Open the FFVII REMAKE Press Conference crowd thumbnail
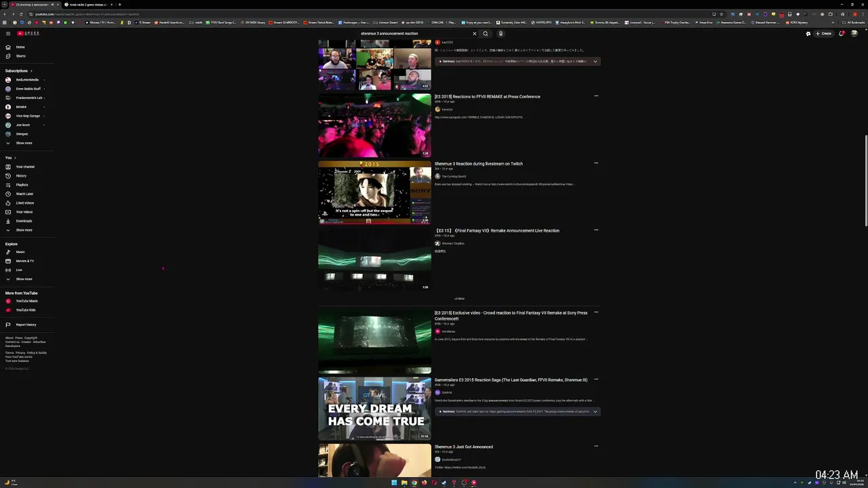 374,125
